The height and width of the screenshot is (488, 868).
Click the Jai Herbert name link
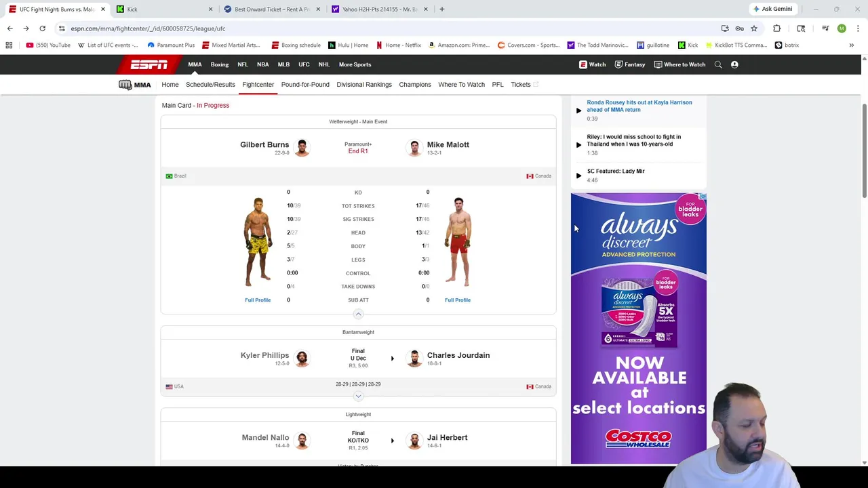pos(447,437)
